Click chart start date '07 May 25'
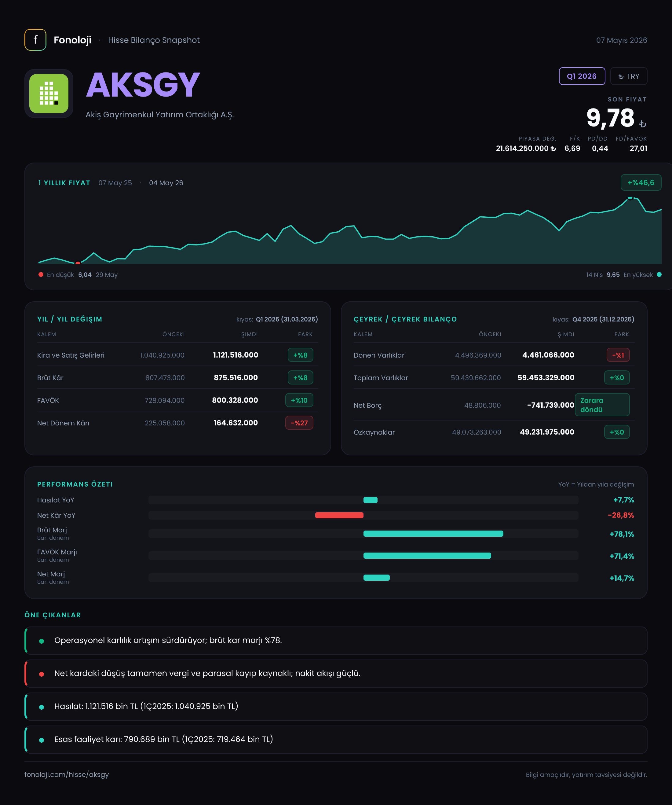Viewport: 672px width, 805px height. pyautogui.click(x=115, y=183)
